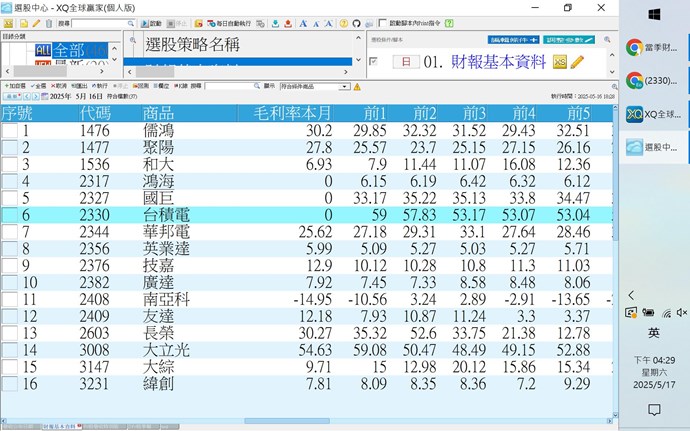Click the GitHub icon in toolbar
Viewport: 690px width, 431px height.
coord(358,22)
